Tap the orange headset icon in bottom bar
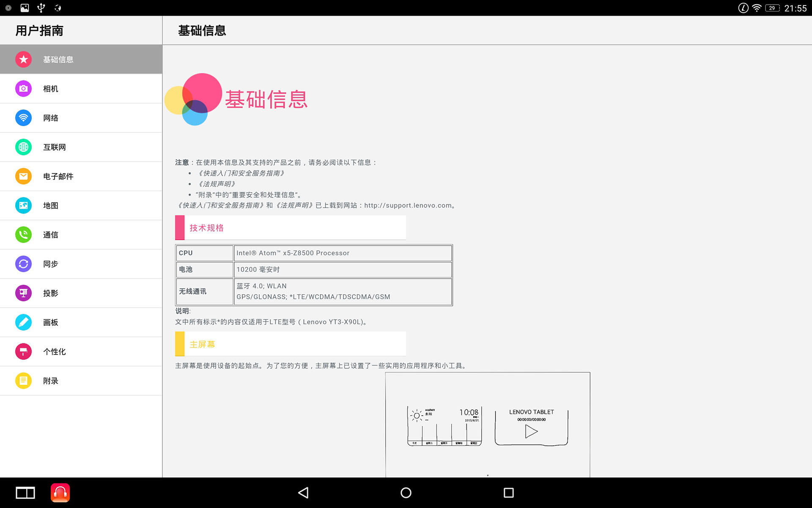The height and width of the screenshot is (508, 812). 60,492
